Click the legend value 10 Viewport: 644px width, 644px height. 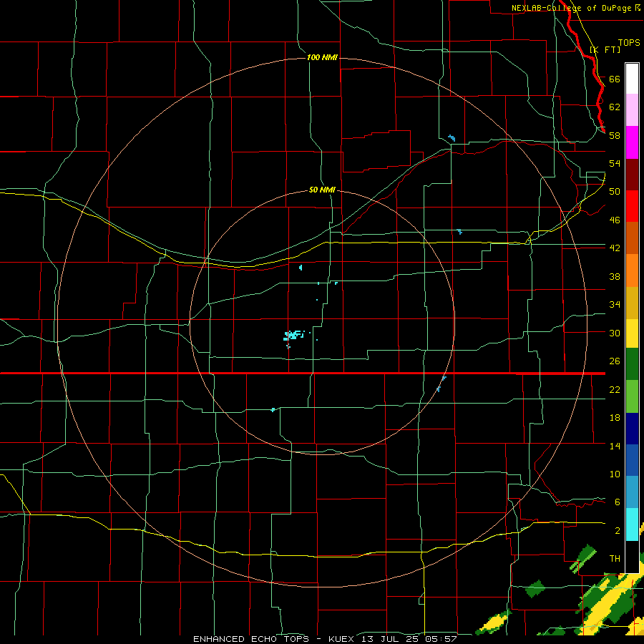615,474
